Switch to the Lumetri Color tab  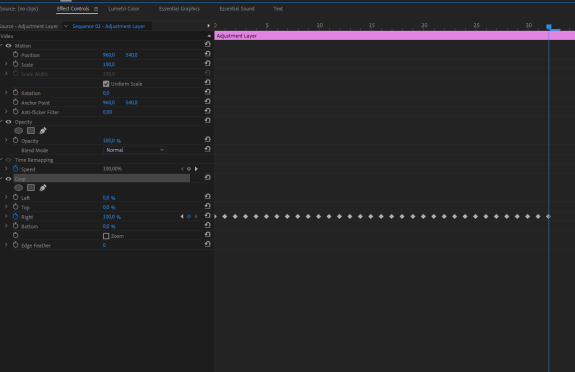click(124, 9)
